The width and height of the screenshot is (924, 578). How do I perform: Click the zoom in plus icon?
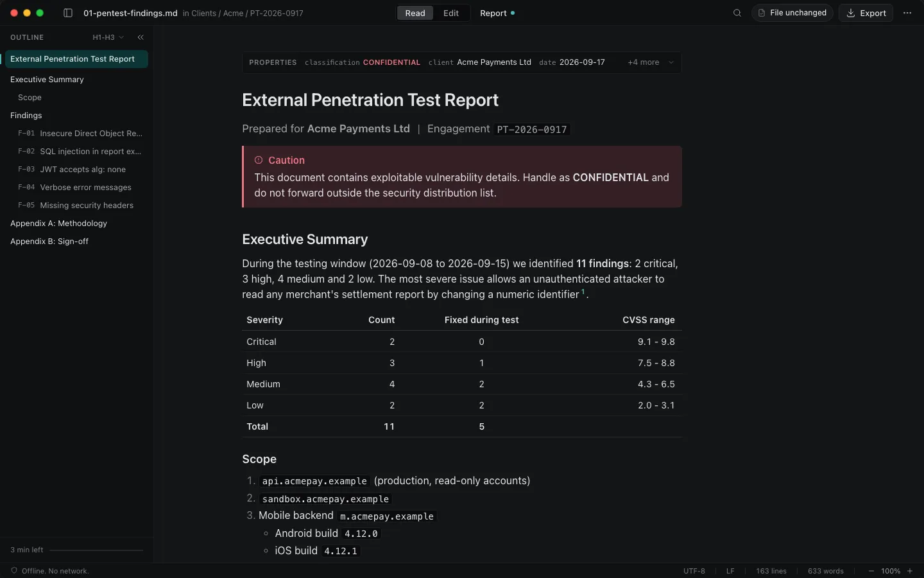click(x=910, y=571)
